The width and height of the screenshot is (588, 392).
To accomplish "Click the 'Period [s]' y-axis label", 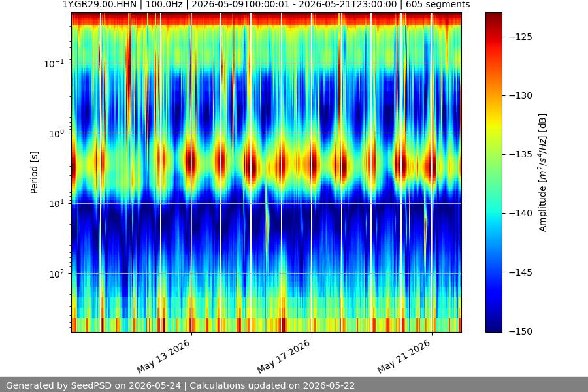I will click(x=34, y=172).
